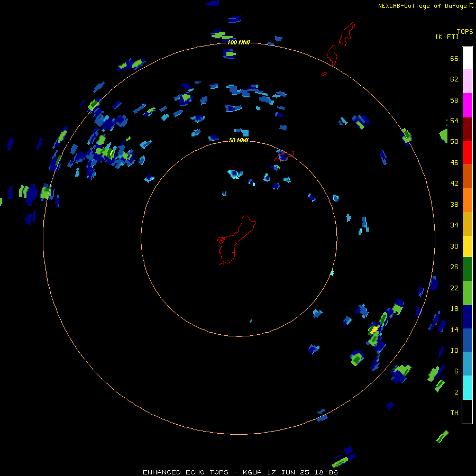Click the red Guam island outline at center
The height and width of the screenshot is (476, 476).
click(236, 239)
